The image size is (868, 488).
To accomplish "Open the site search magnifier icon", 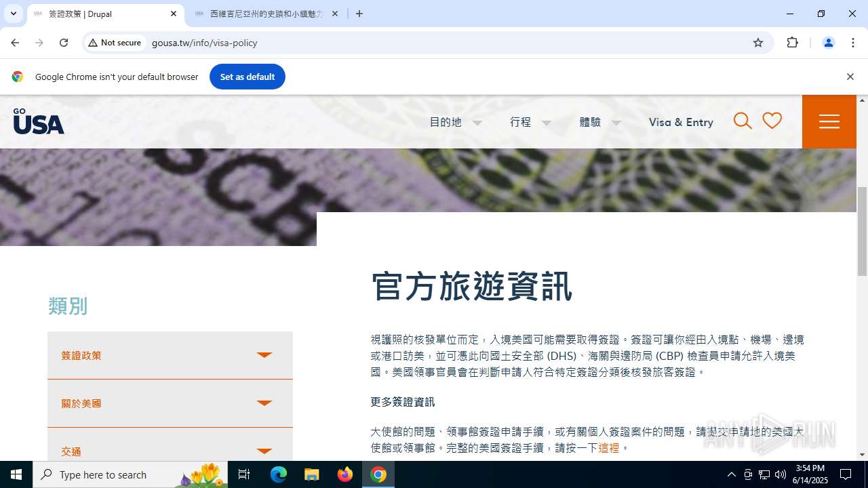I will (743, 121).
